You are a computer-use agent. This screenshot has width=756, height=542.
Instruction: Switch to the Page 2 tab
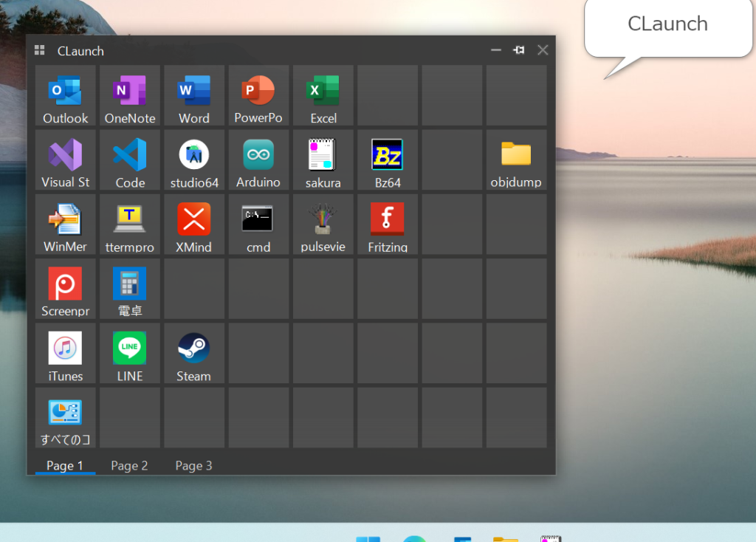[x=129, y=465]
